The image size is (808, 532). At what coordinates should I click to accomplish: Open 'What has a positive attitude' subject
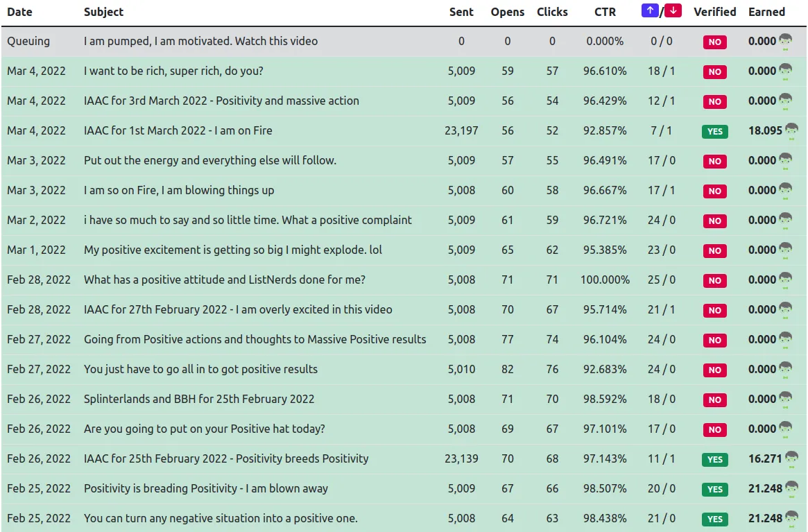click(225, 280)
